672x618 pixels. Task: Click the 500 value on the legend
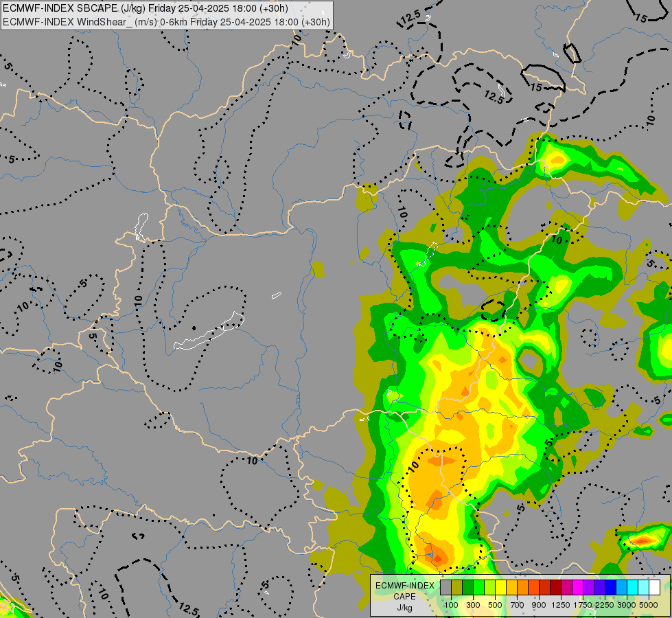pos(495,605)
